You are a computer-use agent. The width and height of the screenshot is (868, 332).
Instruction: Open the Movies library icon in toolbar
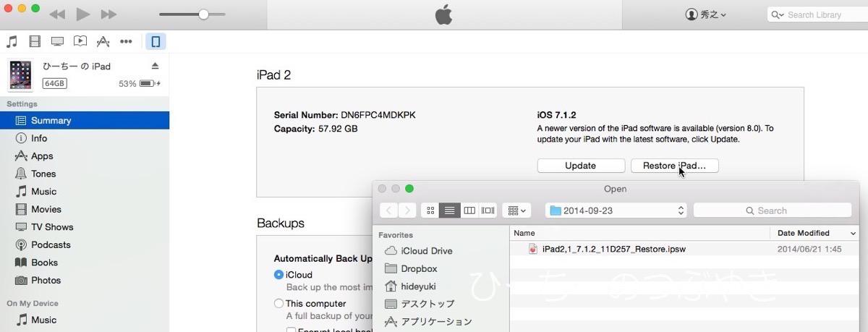click(x=35, y=41)
